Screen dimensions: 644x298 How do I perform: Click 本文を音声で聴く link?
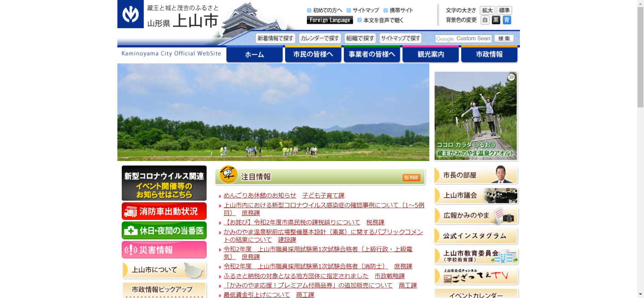[x=380, y=20]
